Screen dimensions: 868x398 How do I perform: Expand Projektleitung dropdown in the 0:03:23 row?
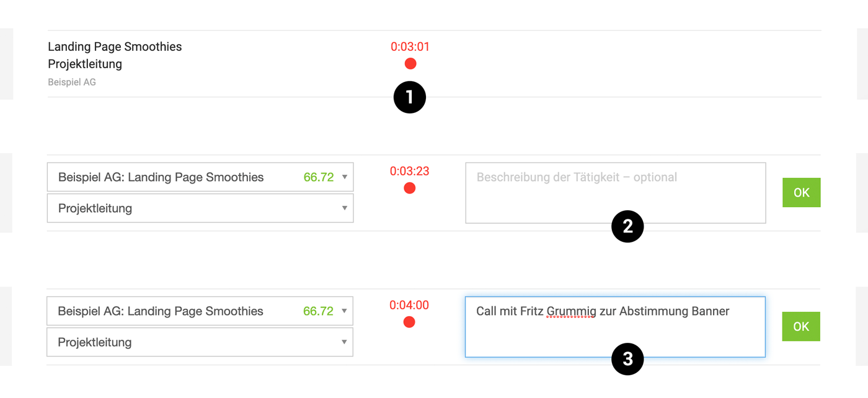click(x=200, y=208)
